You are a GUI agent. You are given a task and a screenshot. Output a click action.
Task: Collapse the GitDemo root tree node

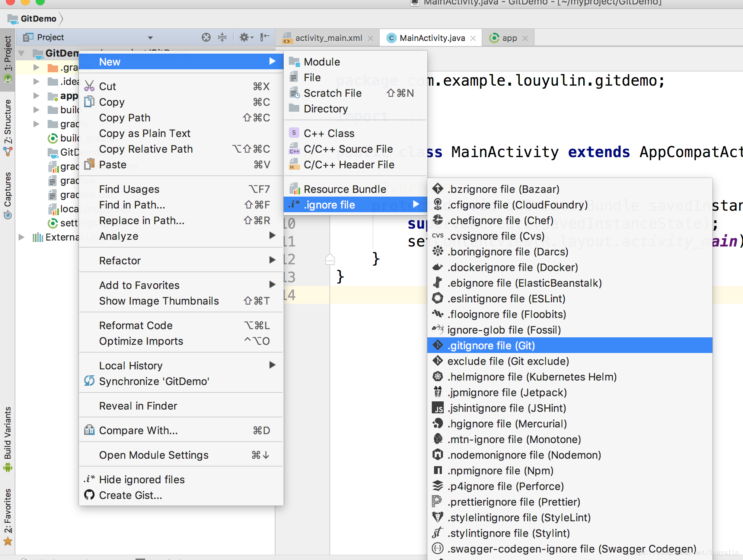(22, 53)
